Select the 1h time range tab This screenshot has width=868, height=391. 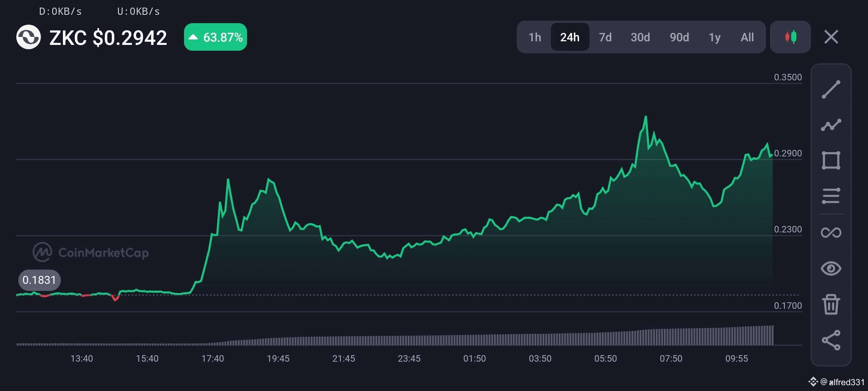(x=535, y=37)
